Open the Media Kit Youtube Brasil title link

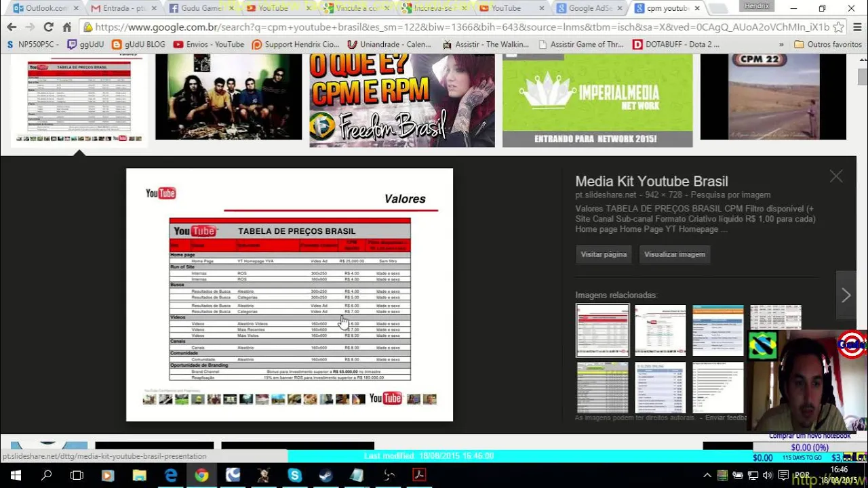pos(652,182)
